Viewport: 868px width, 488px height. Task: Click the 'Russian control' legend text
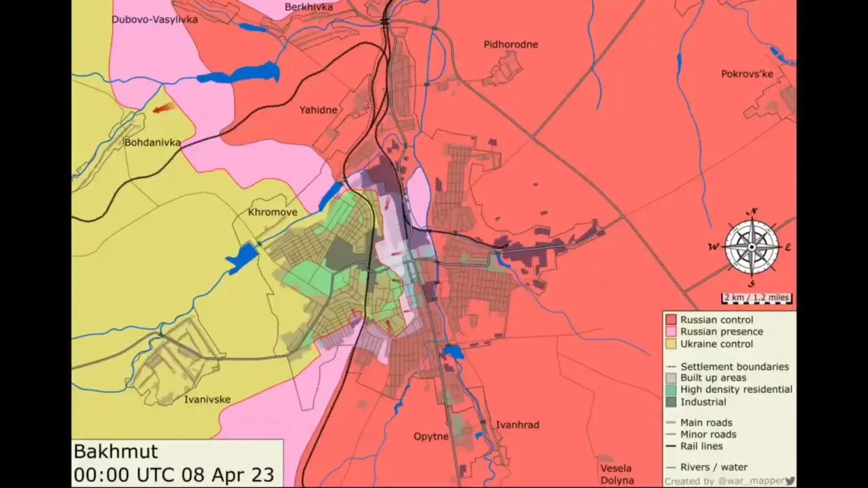coord(717,320)
